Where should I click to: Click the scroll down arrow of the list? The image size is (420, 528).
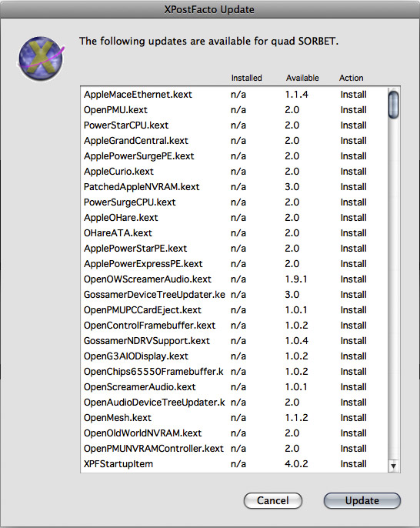393,466
